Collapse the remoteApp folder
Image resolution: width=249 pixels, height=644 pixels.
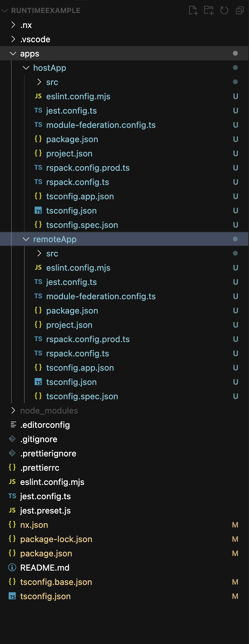coord(26,239)
